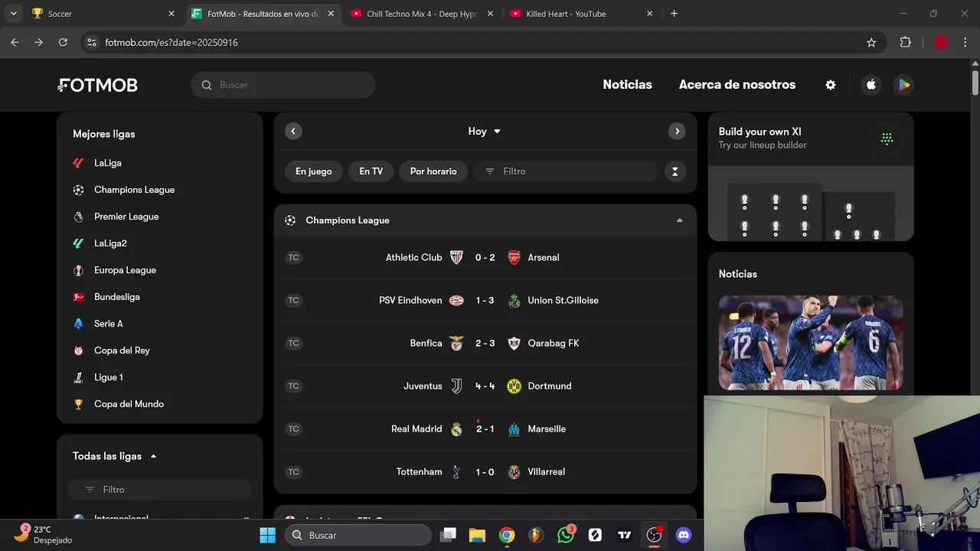The image size is (980, 551).
Task: Reload the page
Action: (63, 42)
